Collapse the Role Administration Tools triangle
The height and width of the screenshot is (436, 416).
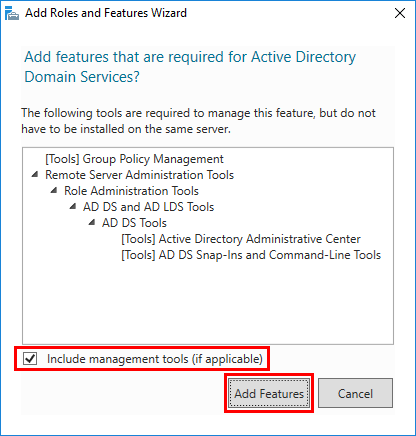[x=54, y=190]
